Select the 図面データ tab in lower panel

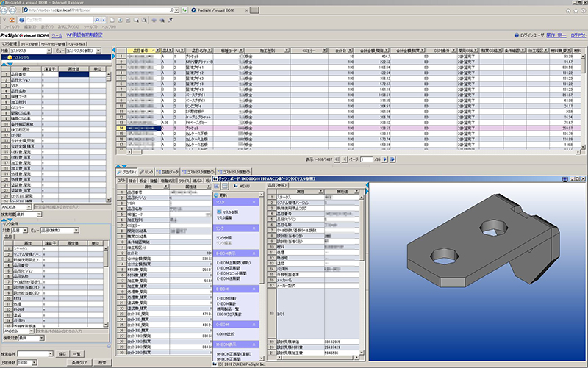168,172
